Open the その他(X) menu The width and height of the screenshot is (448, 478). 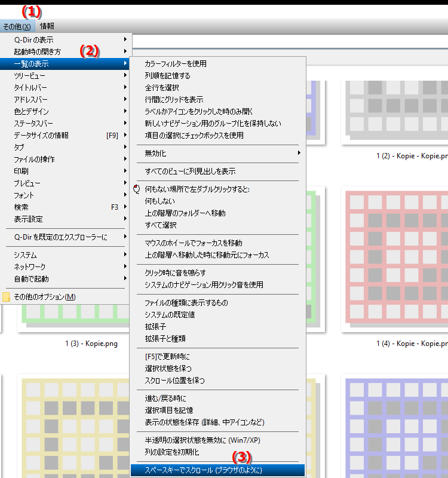pos(17,26)
